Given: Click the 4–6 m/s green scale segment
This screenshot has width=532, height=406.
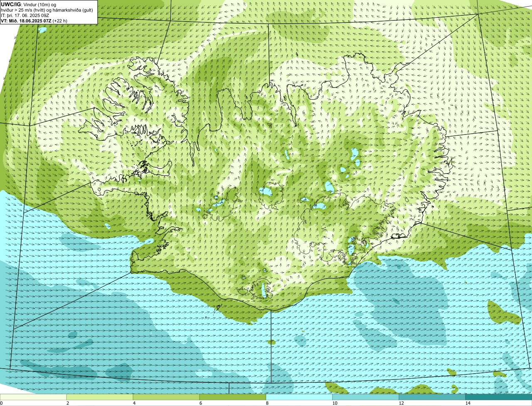Looking at the screenshot, I should pos(166,397).
